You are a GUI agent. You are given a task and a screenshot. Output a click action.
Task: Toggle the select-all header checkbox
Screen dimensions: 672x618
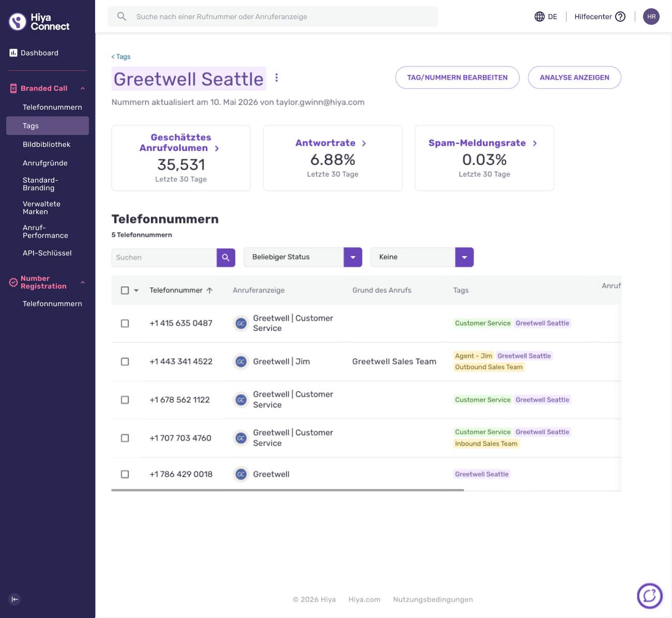coord(125,290)
